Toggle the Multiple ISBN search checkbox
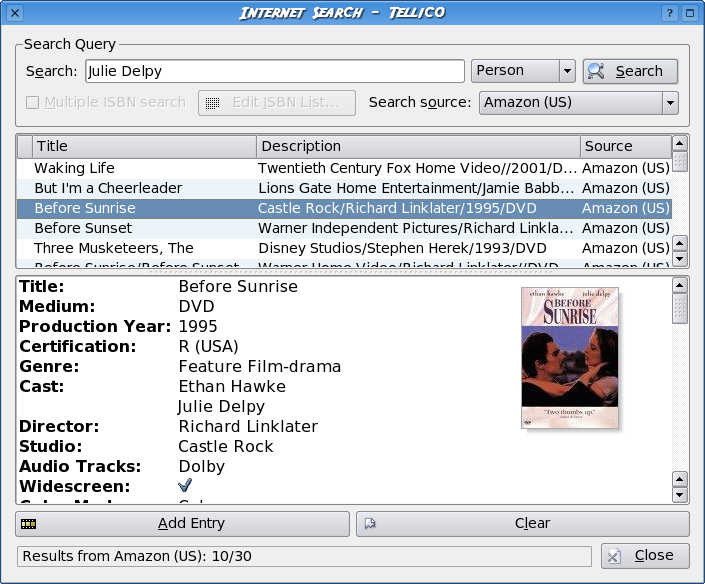Image resolution: width=705 pixels, height=584 pixels. tap(32, 103)
